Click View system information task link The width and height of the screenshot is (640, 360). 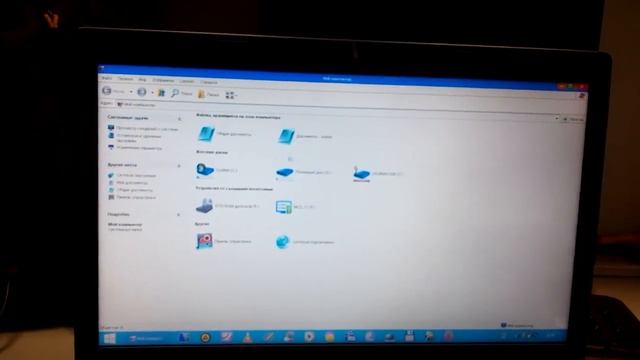[143, 129]
